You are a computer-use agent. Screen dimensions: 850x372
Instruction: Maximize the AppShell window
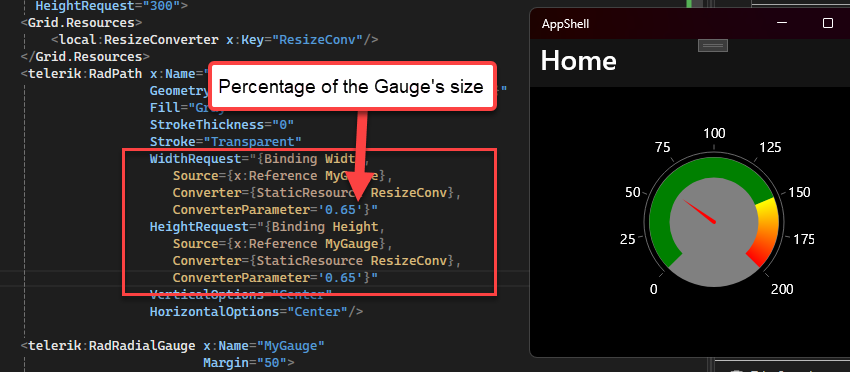[828, 23]
